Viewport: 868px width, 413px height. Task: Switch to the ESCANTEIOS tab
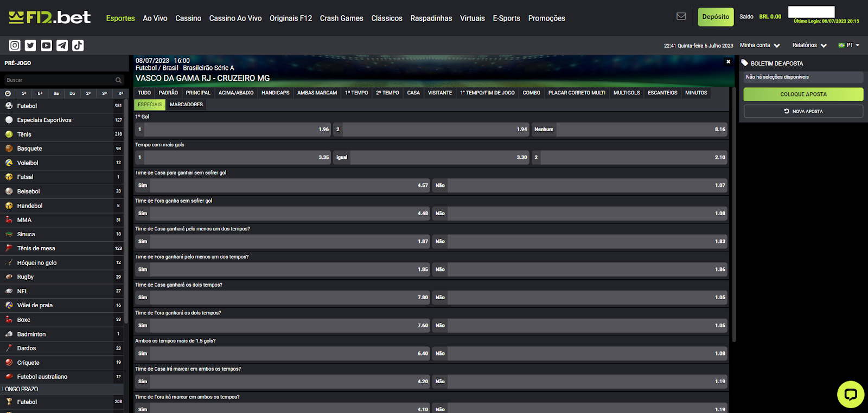[x=662, y=93]
